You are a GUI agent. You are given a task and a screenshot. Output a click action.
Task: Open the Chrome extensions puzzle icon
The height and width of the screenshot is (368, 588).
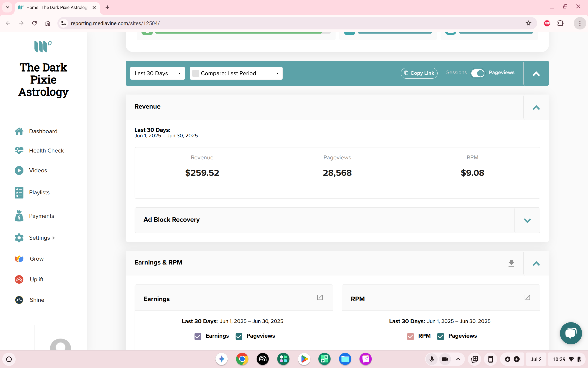(x=560, y=23)
